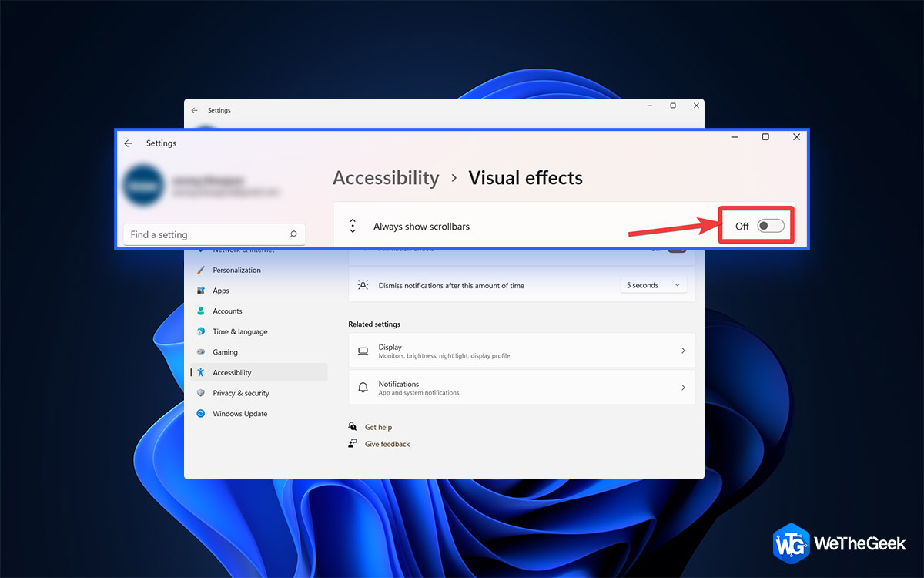Click the Always show scrollbars label
The height and width of the screenshot is (578, 924).
[421, 227]
